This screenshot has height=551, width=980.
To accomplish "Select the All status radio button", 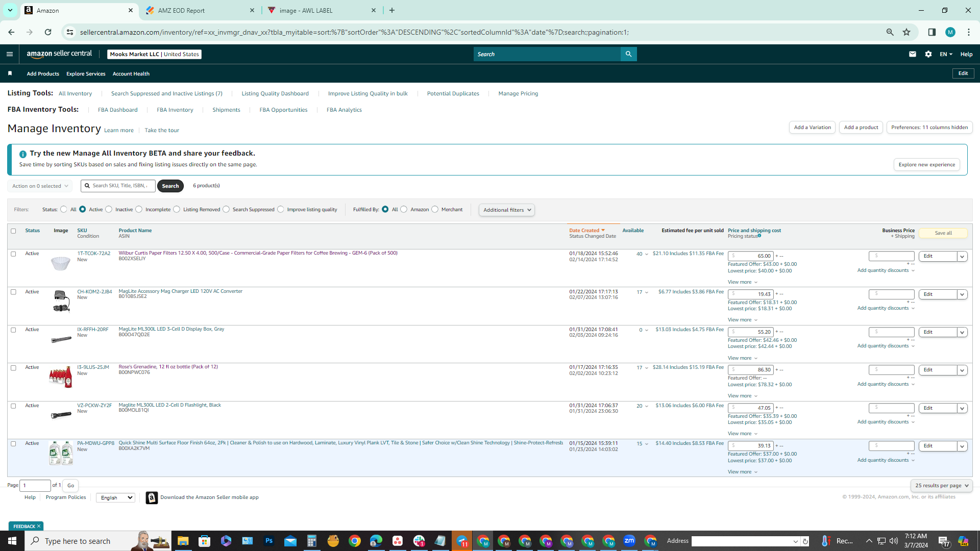I will tap(64, 209).
